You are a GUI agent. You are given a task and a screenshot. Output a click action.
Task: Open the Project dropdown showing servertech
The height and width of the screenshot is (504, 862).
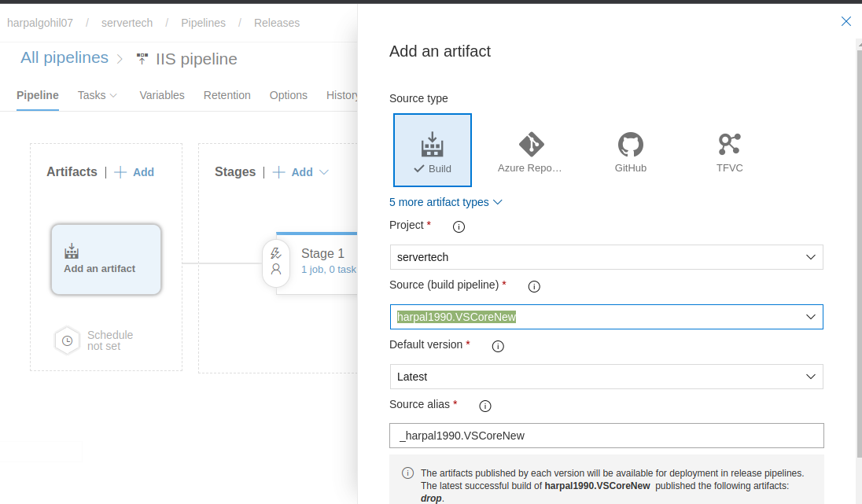(x=606, y=257)
